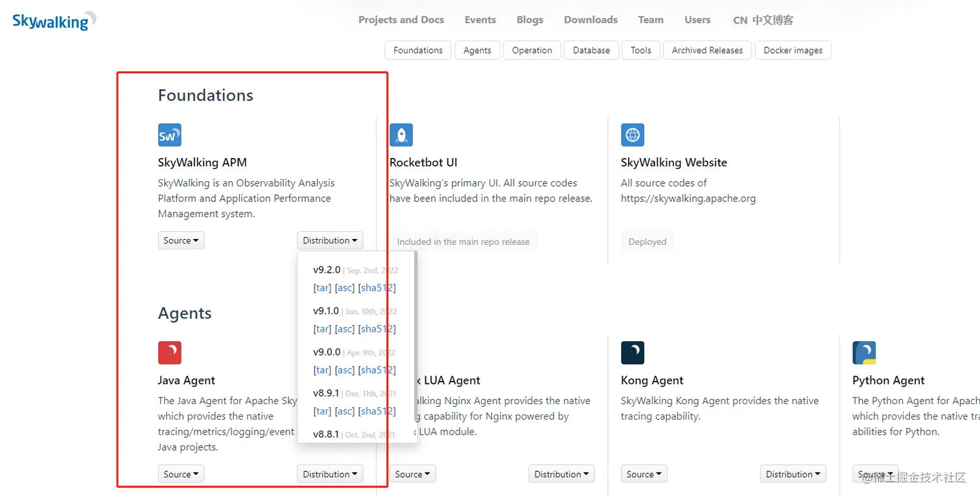Expand SkyWalking APM Source dropdown
Screen dimensions: 980x498
click(181, 240)
